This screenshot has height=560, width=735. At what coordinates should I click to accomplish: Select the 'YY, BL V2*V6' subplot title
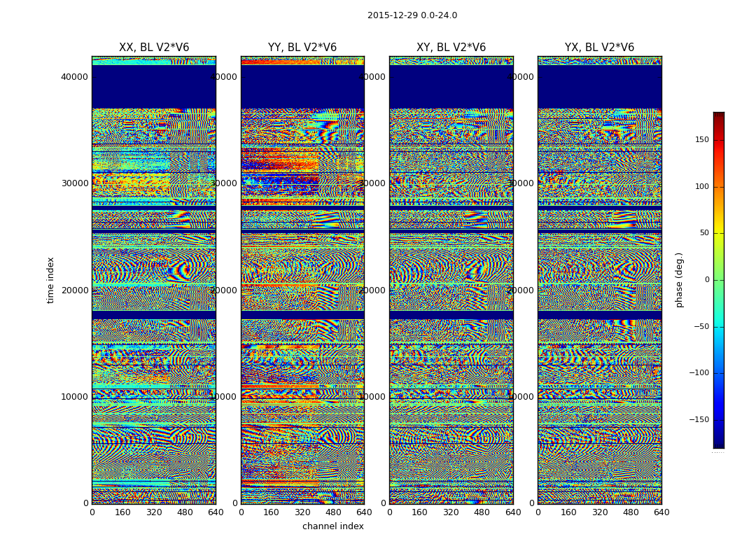(x=302, y=48)
